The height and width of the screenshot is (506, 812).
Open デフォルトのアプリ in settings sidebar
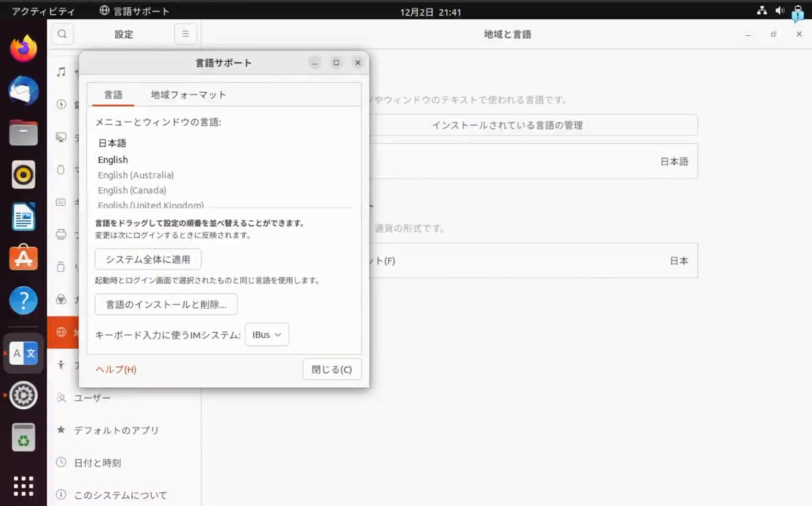(116, 430)
